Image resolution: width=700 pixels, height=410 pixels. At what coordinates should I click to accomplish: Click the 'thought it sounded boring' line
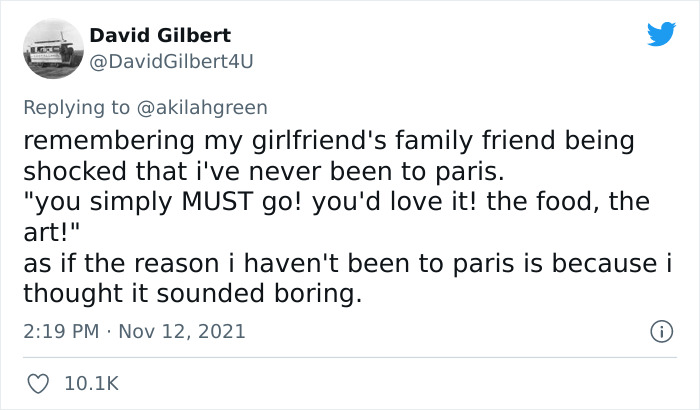[x=190, y=294]
